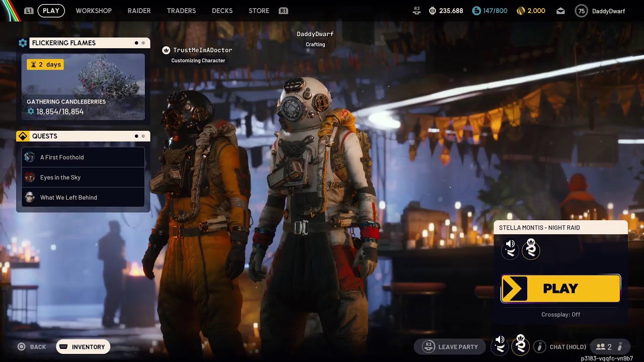
Task: Select the DECKS tab
Action: point(222,11)
